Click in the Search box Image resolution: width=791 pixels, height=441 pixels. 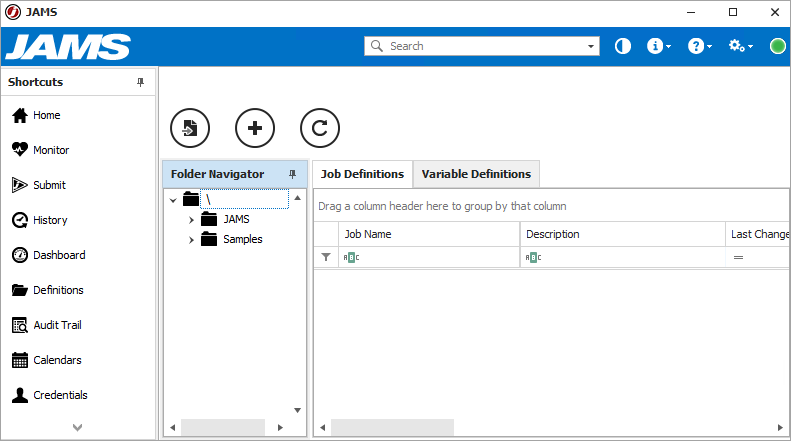(480, 46)
